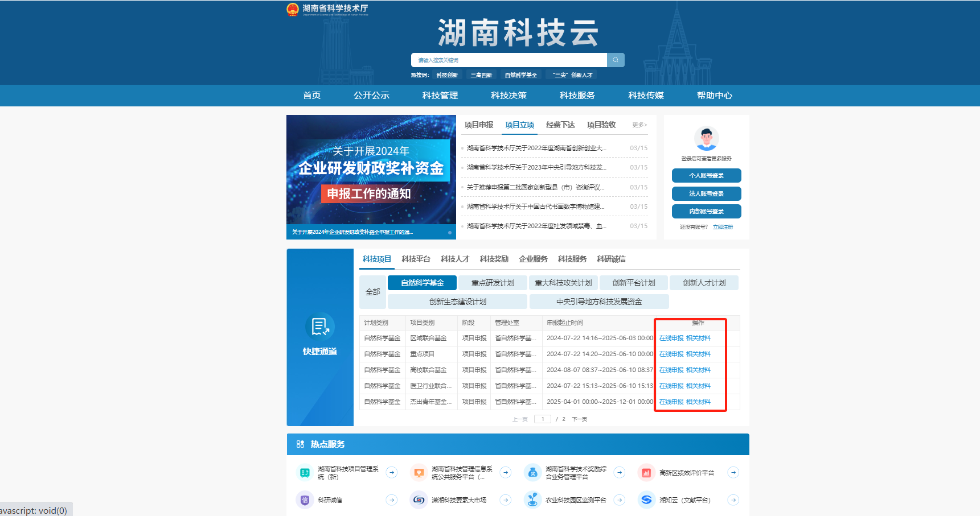Click the 湖南省科技项目管理系统 service icon
Viewport: 980px width, 516px height.
coord(305,472)
